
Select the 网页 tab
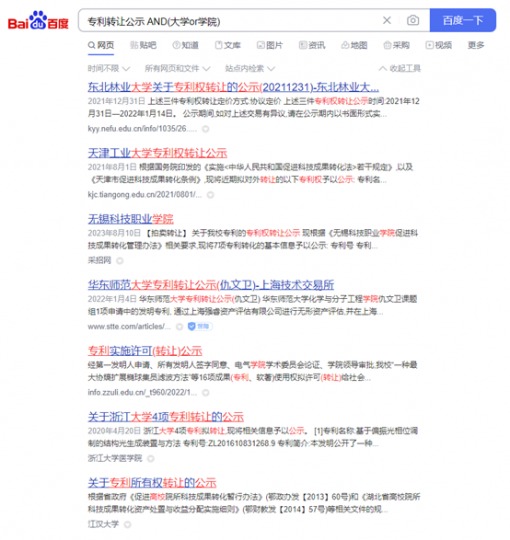101,45
